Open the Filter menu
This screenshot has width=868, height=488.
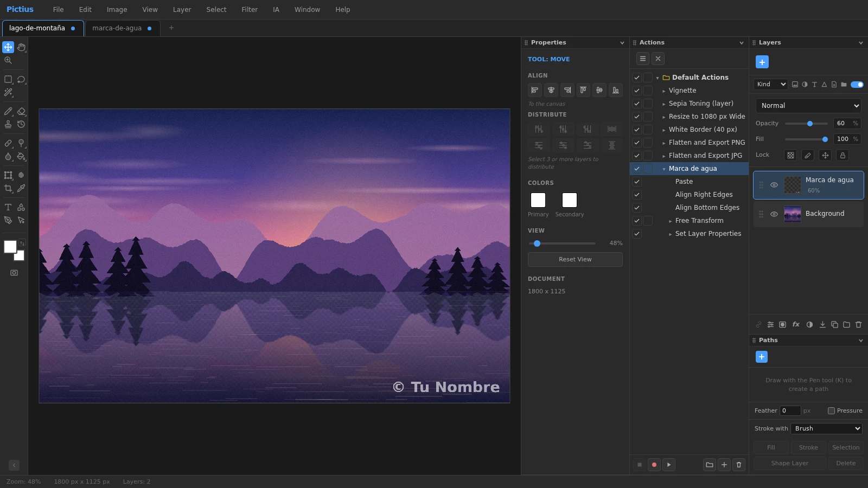tap(250, 10)
